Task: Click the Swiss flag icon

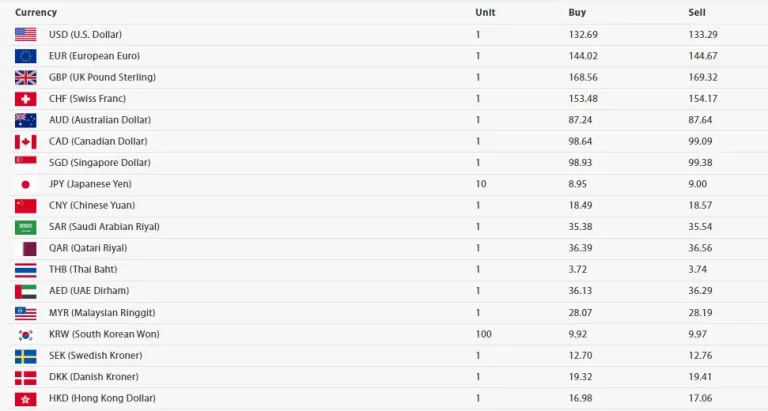Action: point(26,99)
